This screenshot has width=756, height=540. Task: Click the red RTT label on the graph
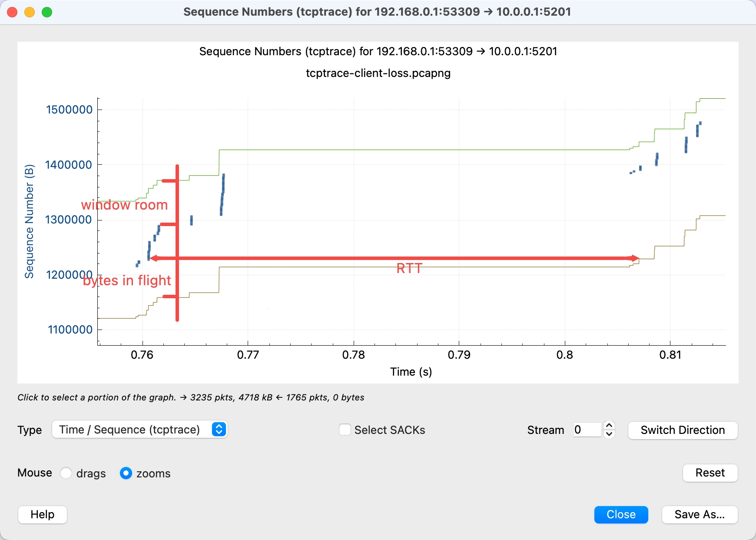[x=409, y=268]
